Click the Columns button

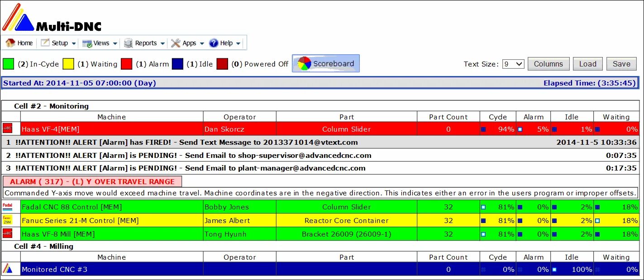click(x=548, y=64)
